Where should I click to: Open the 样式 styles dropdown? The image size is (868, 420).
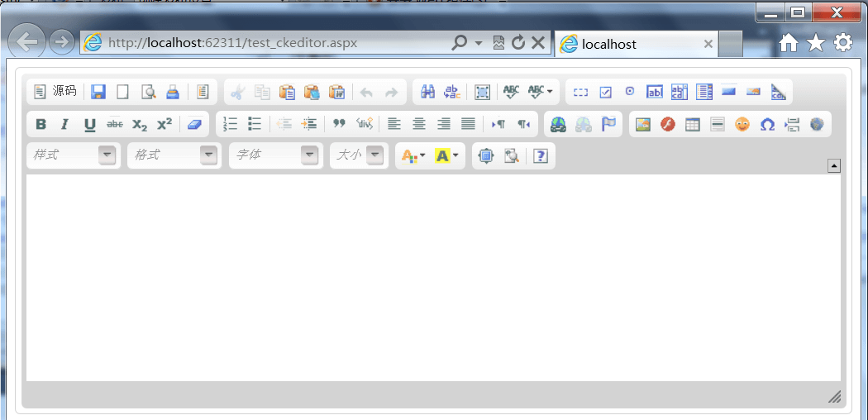click(72, 155)
